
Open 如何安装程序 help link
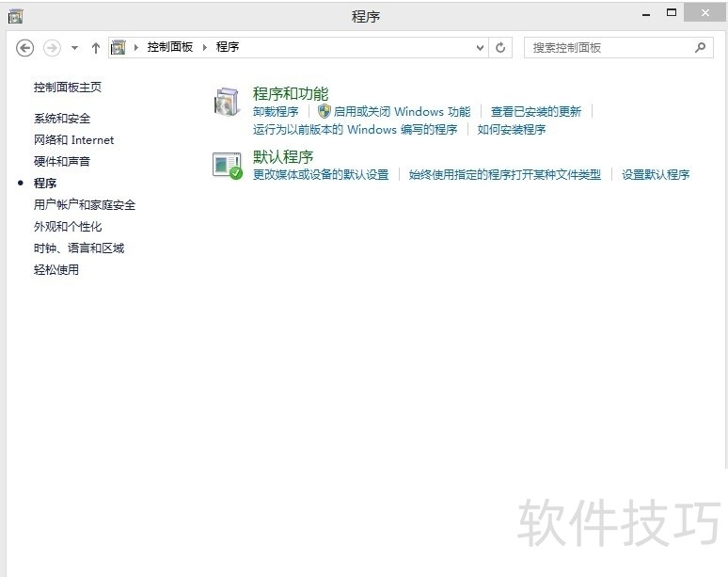[512, 129]
